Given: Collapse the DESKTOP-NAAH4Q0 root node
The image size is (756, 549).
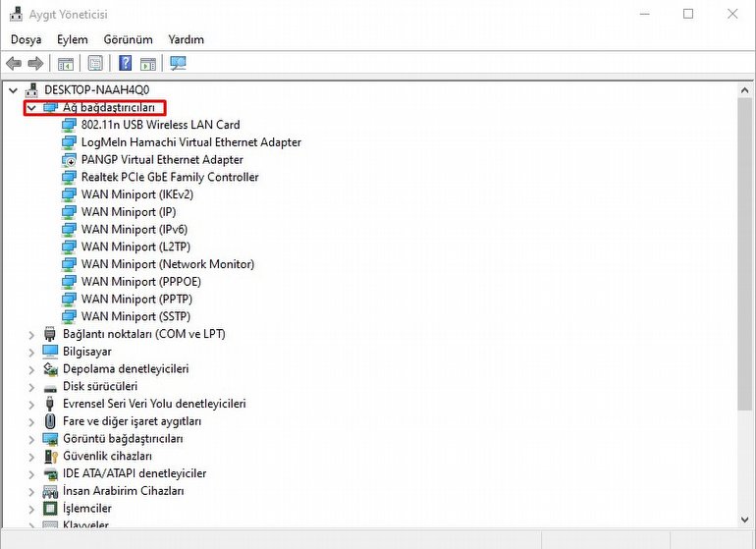Looking at the screenshot, I should coord(13,89).
